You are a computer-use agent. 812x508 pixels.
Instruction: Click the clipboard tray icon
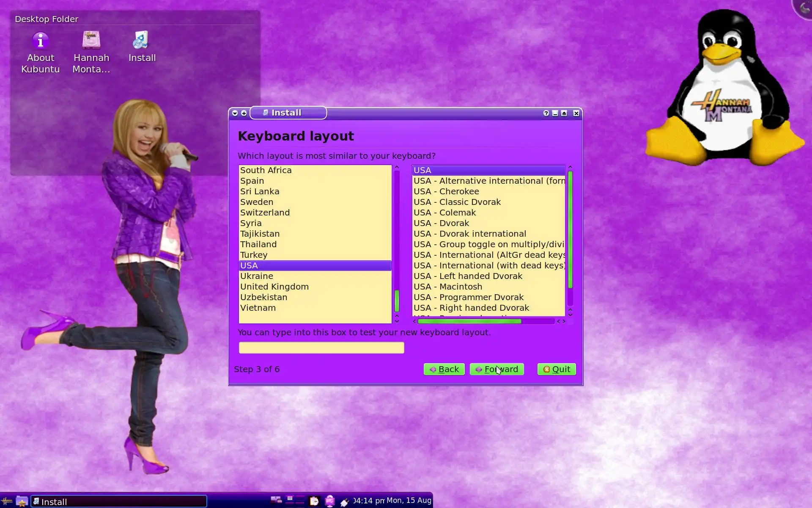point(314,501)
